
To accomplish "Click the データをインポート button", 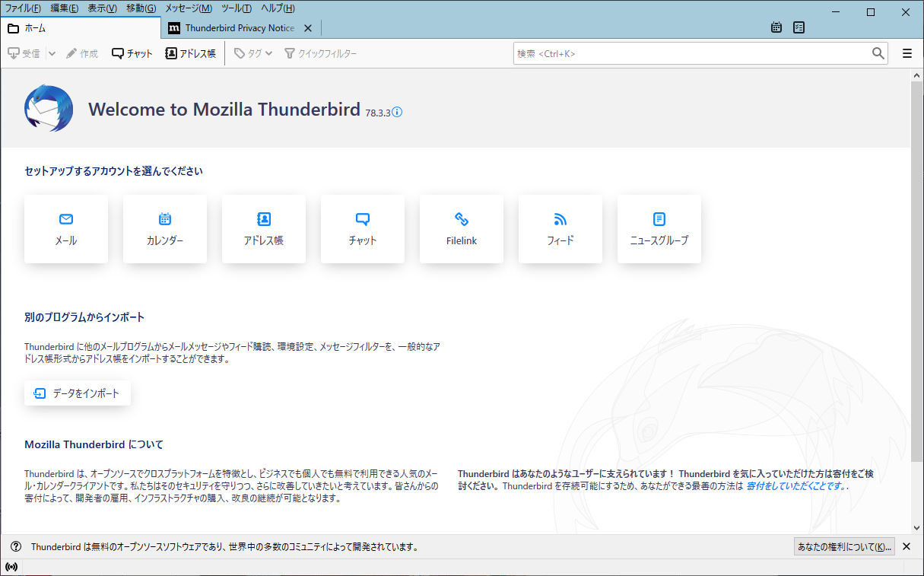I will [x=78, y=393].
